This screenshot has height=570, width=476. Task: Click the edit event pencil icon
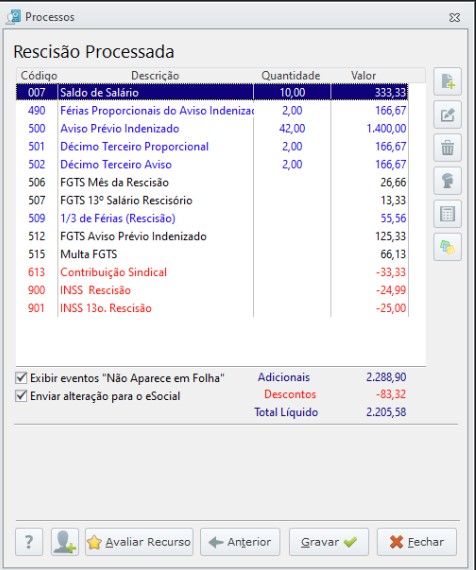[447, 115]
